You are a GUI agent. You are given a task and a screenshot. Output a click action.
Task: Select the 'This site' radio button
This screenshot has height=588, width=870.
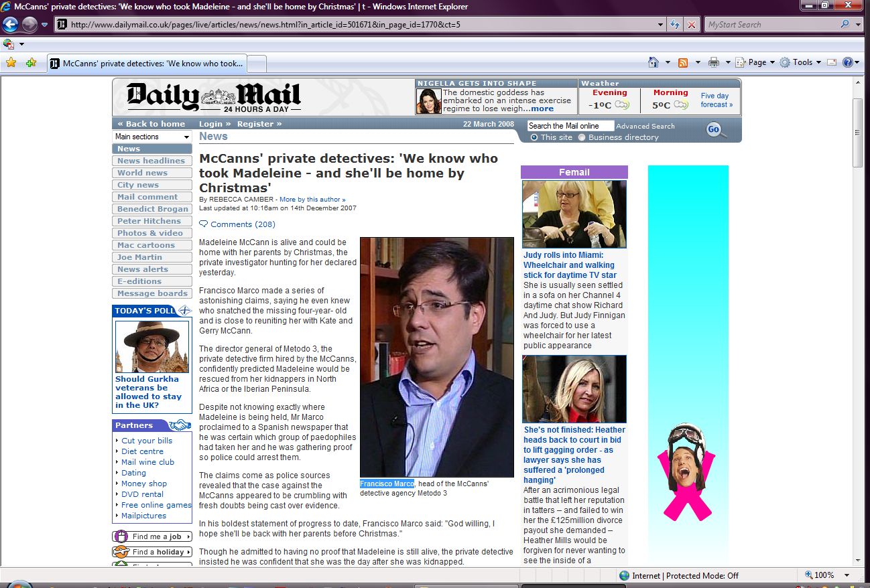pyautogui.click(x=534, y=137)
